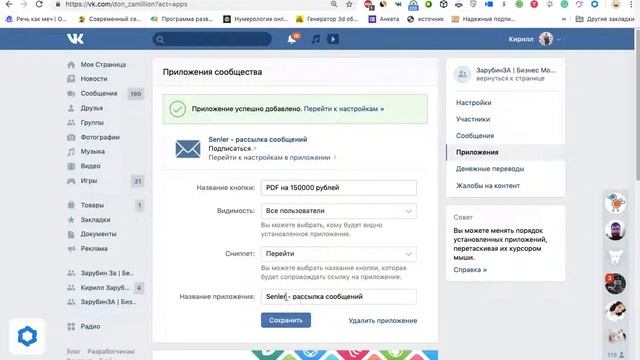The image size is (640, 360).
Task: Expand hidden bookmarks chevron
Action: pos(564,19)
